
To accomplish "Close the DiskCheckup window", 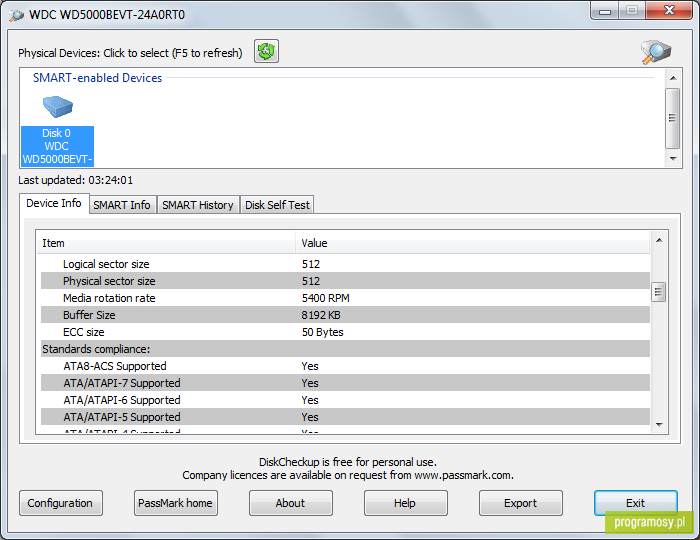I will point(669,11).
